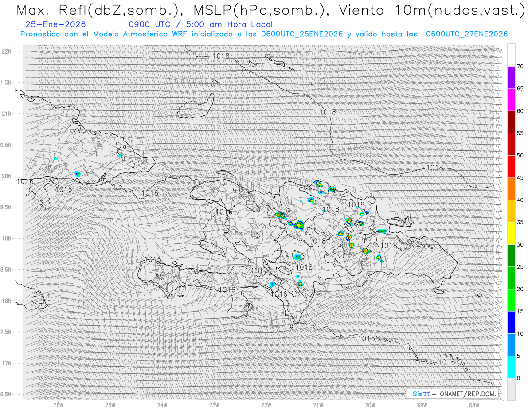Click the '73W' longitude axis label
Viewport: 532px width, 411px height.
pos(214,405)
